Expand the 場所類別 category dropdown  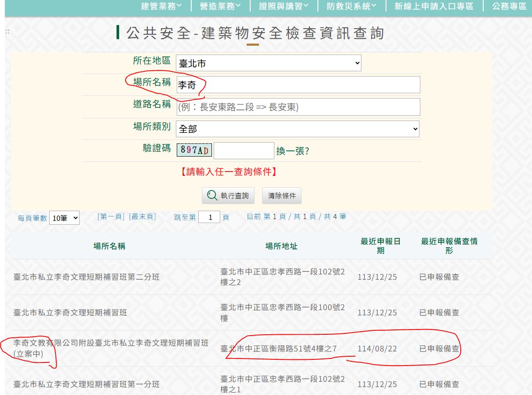(297, 129)
